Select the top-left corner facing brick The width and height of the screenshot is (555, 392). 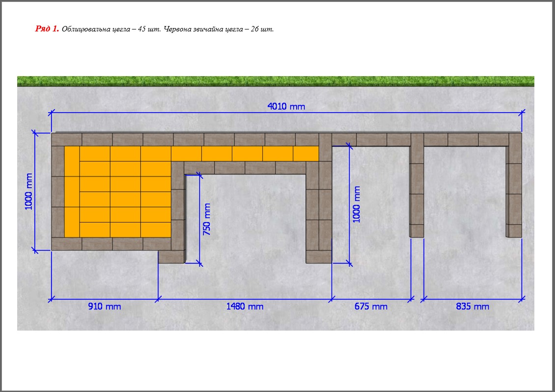tap(66, 140)
